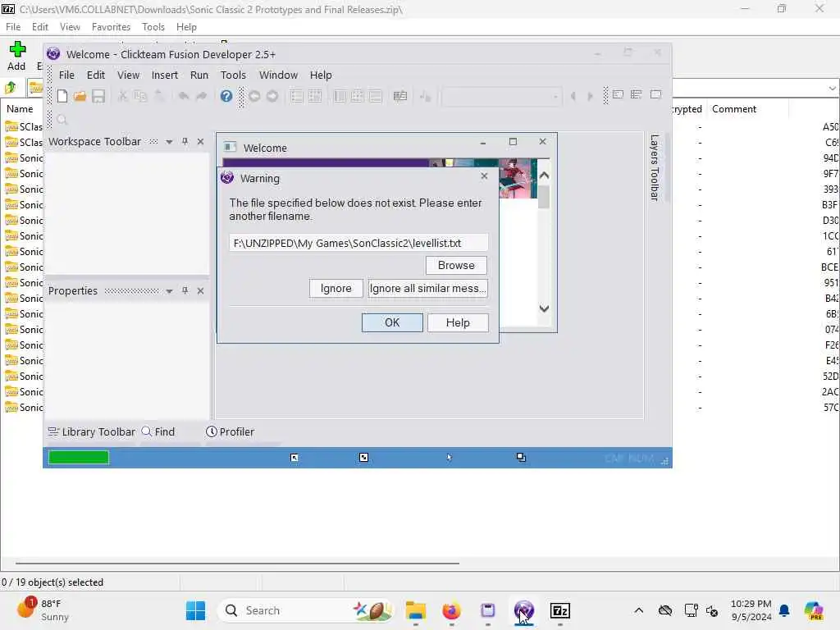Open the 7-Zip View menu

(70, 27)
